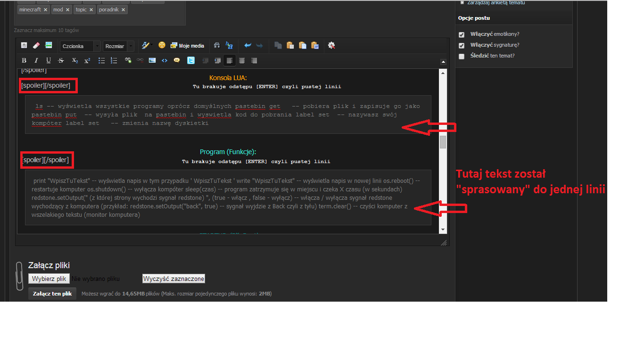This screenshot has height=345, width=644.
Task: Click the binoculars find icon
Action: click(x=217, y=46)
